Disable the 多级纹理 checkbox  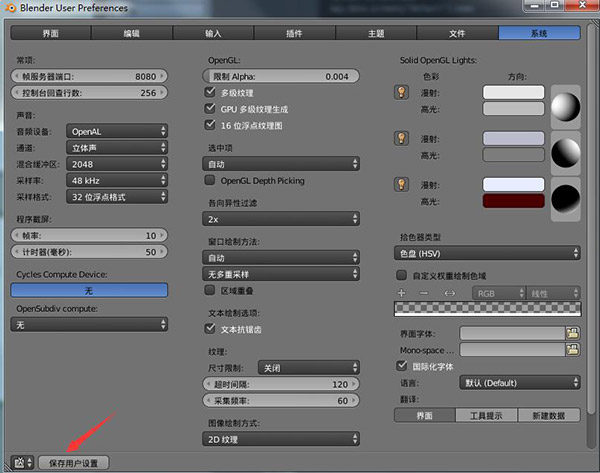[x=210, y=92]
